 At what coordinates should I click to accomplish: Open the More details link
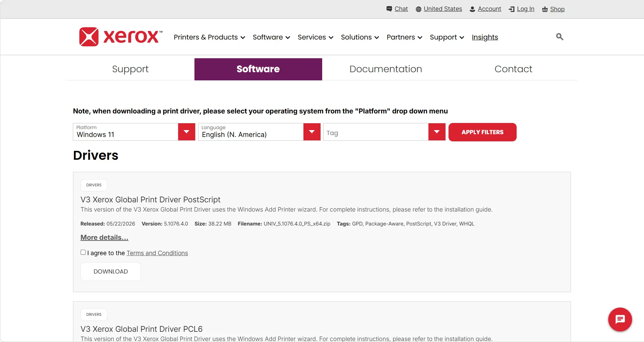[104, 237]
